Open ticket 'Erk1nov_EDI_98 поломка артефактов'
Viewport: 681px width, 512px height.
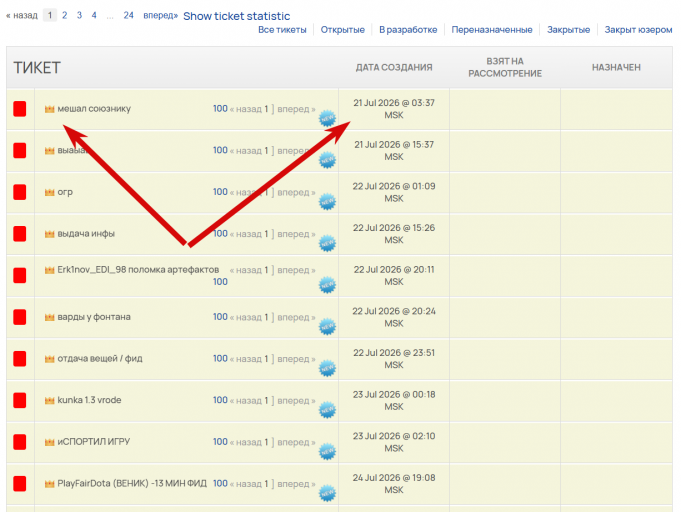tap(138, 270)
